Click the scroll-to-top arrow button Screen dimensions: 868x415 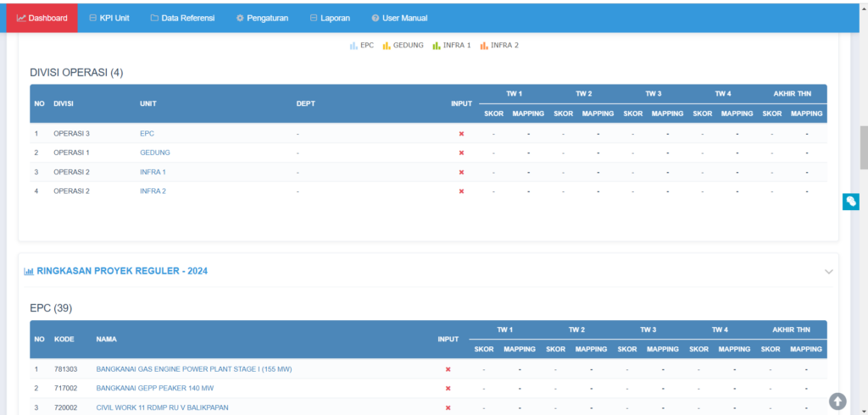pyautogui.click(x=837, y=401)
